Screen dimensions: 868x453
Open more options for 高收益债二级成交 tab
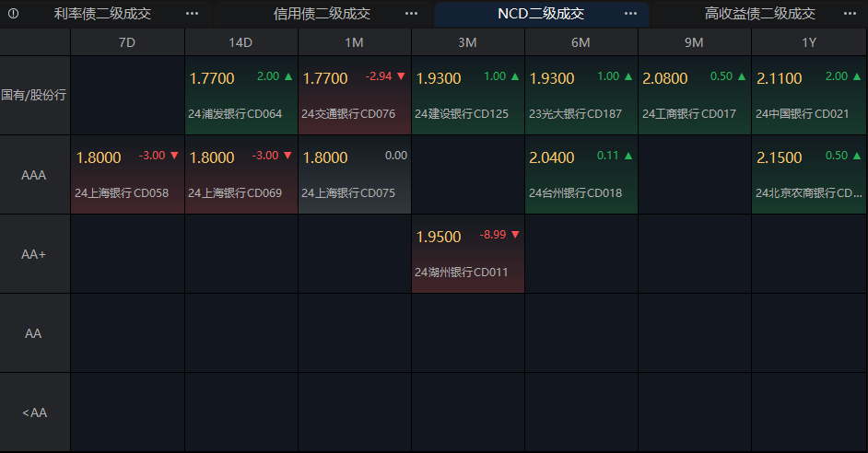click(x=850, y=13)
